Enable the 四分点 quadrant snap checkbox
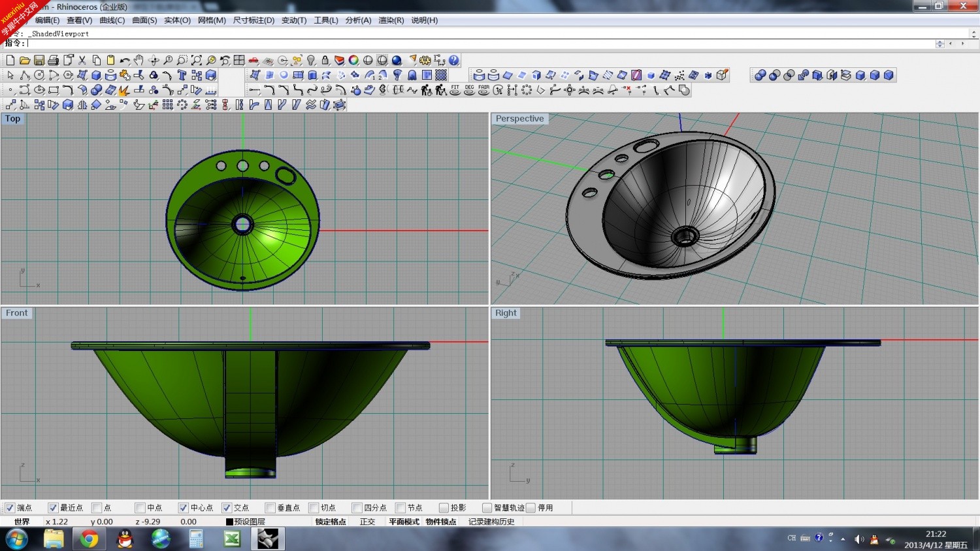The width and height of the screenshot is (980, 551). tap(357, 508)
